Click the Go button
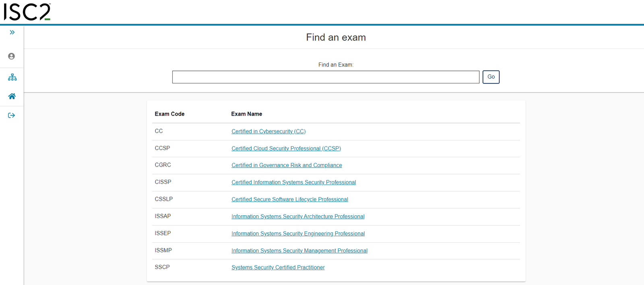 [491, 77]
